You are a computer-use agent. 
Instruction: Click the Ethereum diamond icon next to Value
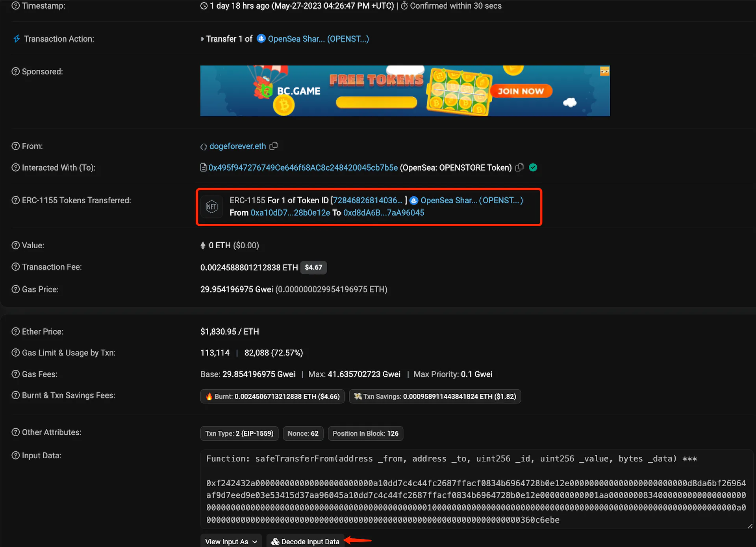203,246
